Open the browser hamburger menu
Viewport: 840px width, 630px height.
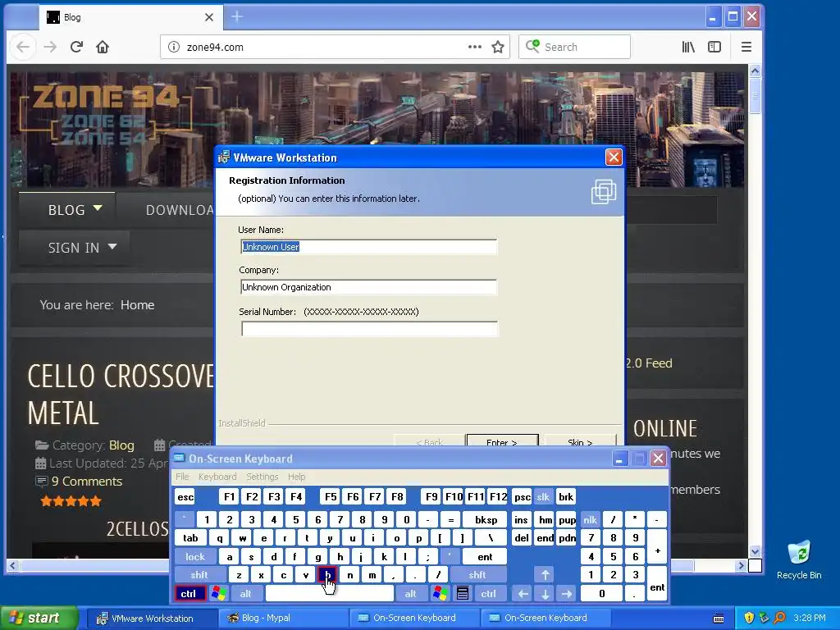point(746,47)
